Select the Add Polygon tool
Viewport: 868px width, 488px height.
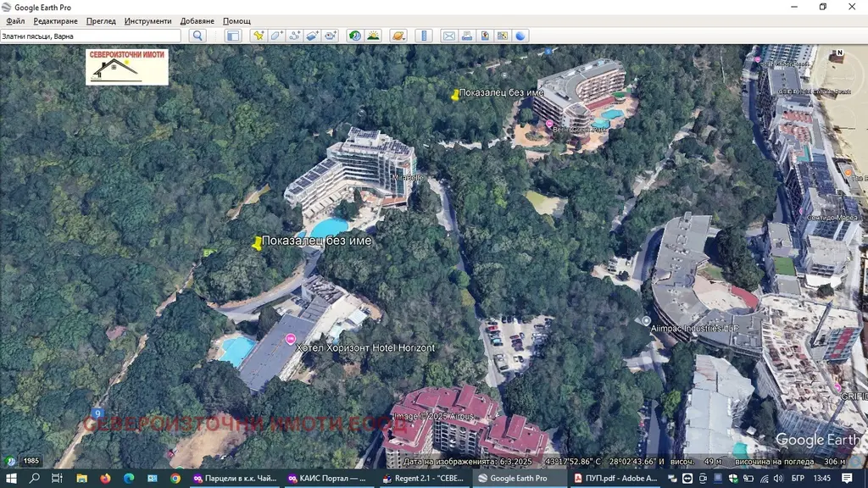pyautogui.click(x=276, y=36)
